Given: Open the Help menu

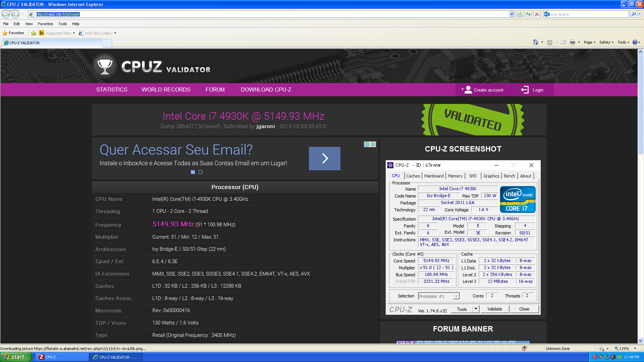Looking at the screenshot, I should pyautogui.click(x=75, y=24).
